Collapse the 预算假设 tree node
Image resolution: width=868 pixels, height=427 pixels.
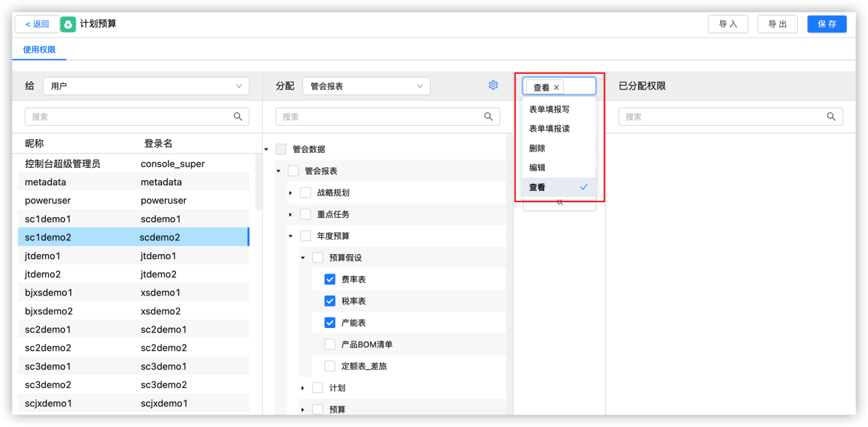[302, 257]
